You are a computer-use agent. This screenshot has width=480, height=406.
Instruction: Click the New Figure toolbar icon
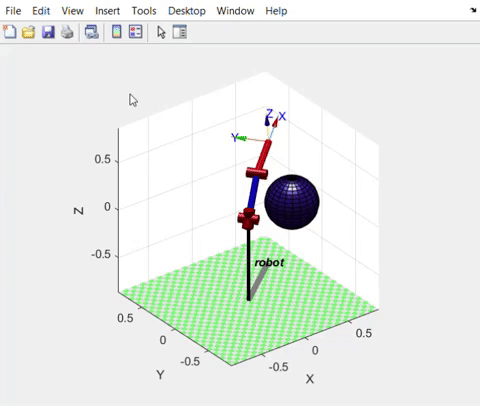click(10, 32)
